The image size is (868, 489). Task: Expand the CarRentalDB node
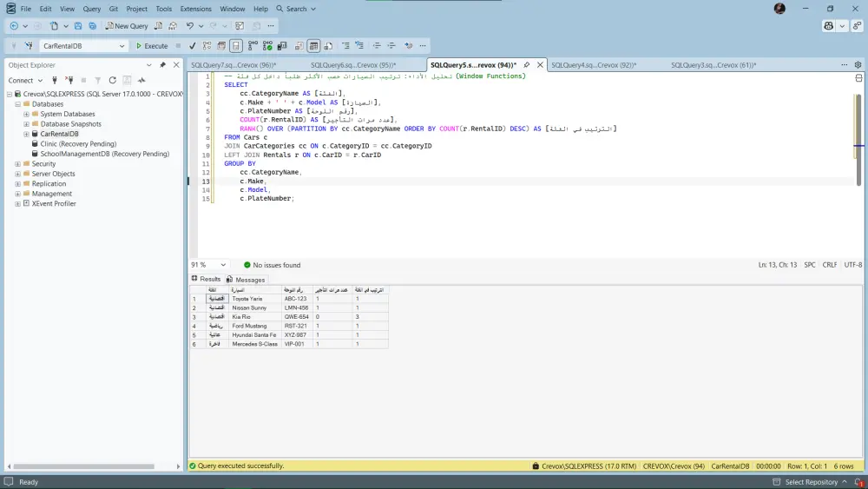(26, 134)
